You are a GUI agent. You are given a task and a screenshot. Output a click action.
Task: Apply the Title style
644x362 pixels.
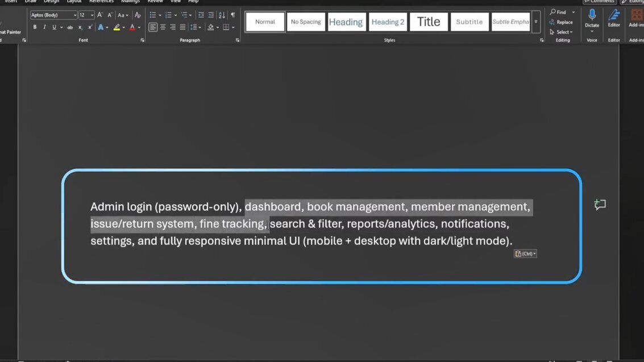point(429,22)
